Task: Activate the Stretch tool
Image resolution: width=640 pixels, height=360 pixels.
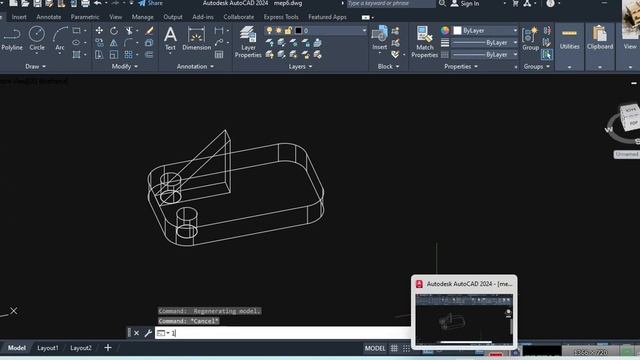Action: (x=99, y=54)
